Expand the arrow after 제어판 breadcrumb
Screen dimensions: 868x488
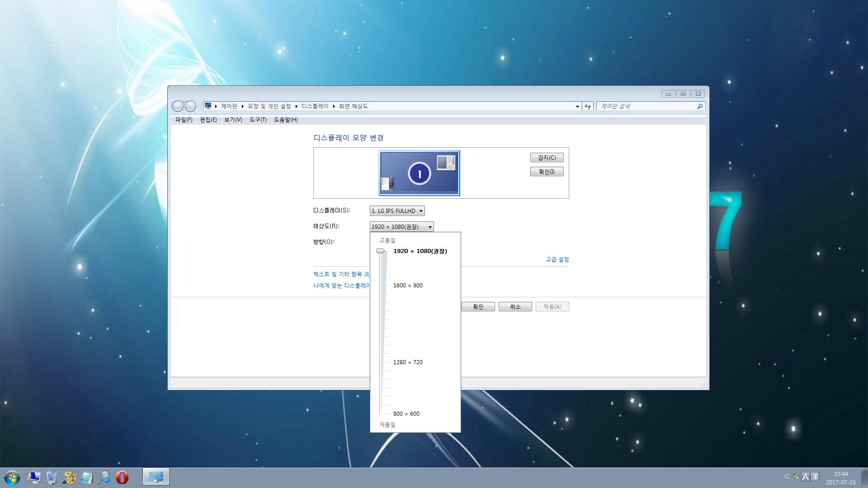(243, 106)
